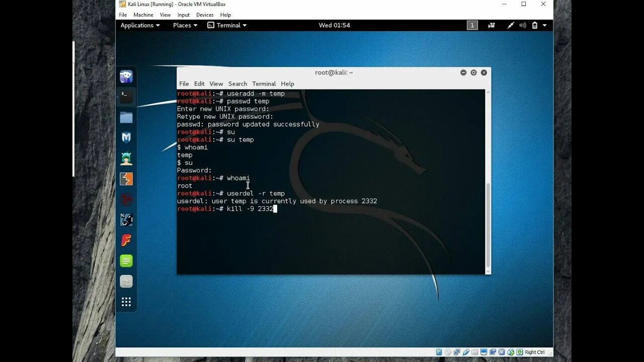Viewport: 644px width, 362px height.
Task: Click the VirtualBox USB pen icon
Action: pyautogui.click(x=466, y=352)
